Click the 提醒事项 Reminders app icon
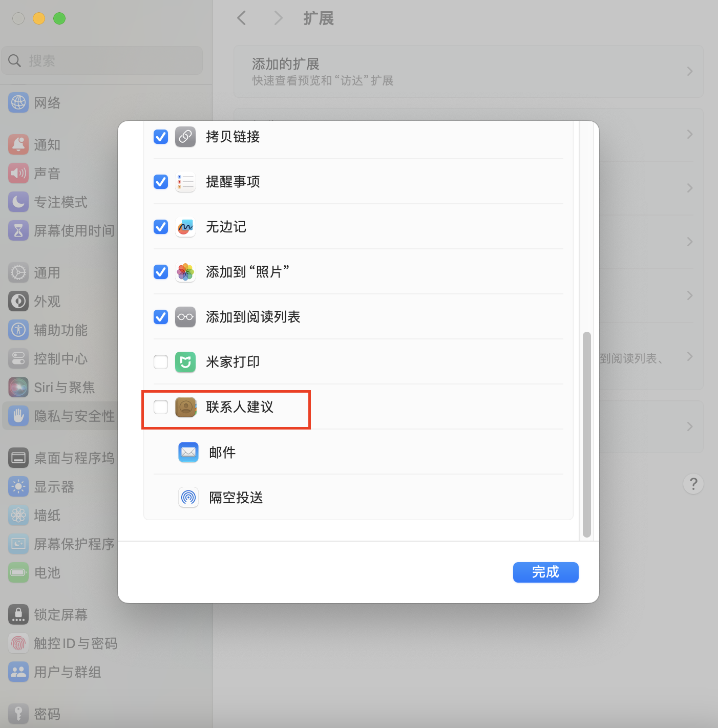 185,182
